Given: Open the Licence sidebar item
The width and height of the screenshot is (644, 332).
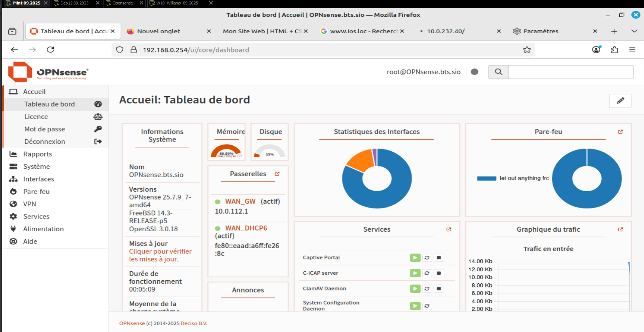Looking at the screenshot, I should tap(55, 117).
